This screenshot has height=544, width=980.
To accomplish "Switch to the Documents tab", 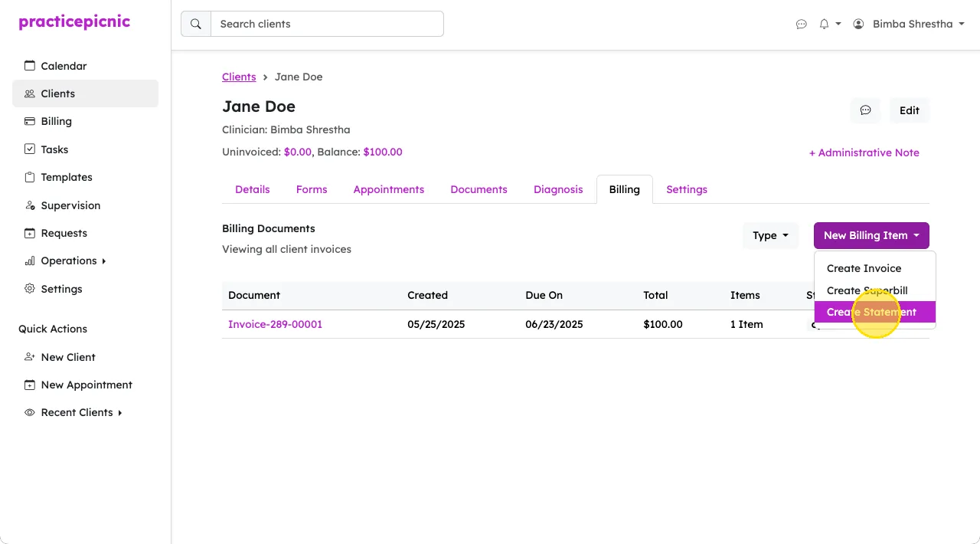I will [x=479, y=189].
